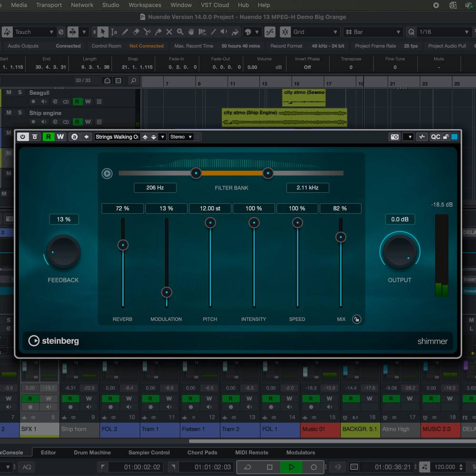Mute the Seagull track
The width and height of the screenshot is (476, 476).
click(x=9, y=92)
